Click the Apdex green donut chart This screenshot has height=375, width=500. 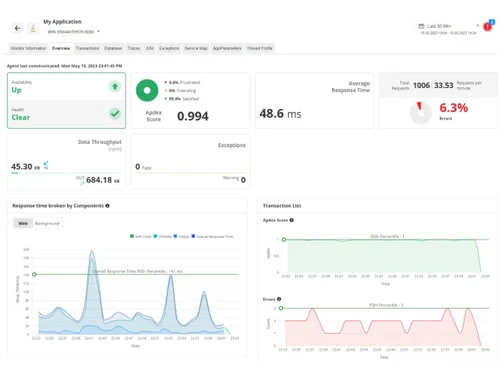(x=147, y=90)
